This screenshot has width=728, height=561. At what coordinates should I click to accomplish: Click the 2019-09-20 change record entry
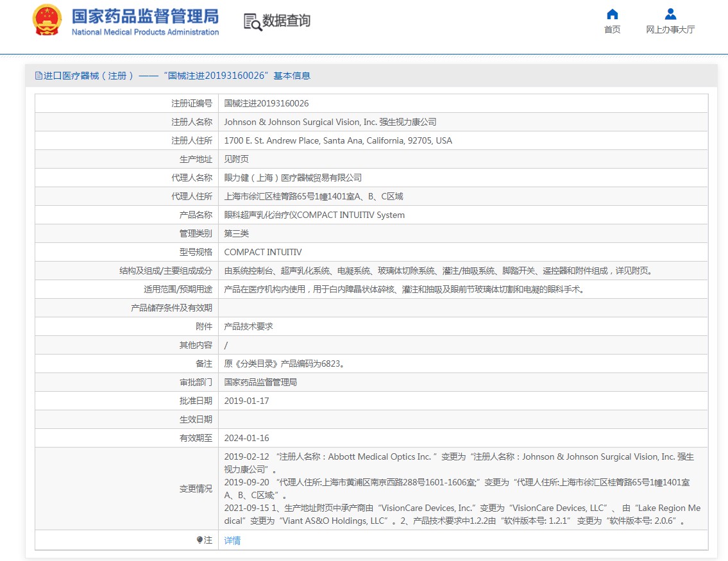tap(457, 489)
